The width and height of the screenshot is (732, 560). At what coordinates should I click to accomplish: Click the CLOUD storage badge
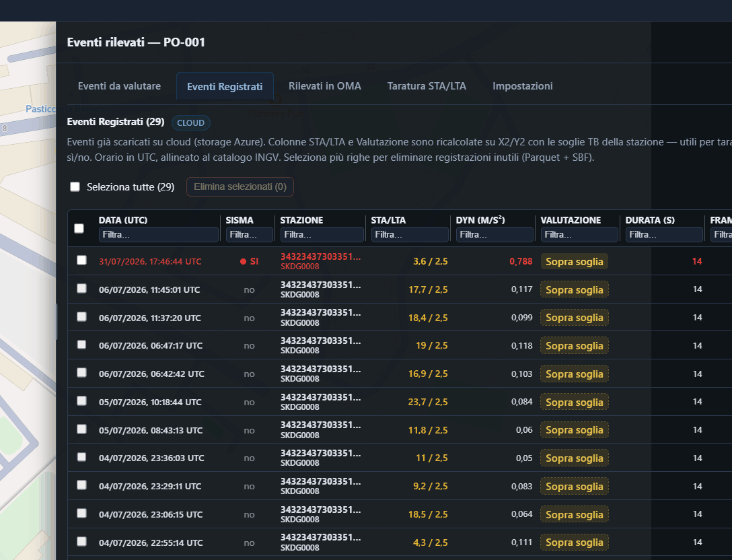coord(191,123)
